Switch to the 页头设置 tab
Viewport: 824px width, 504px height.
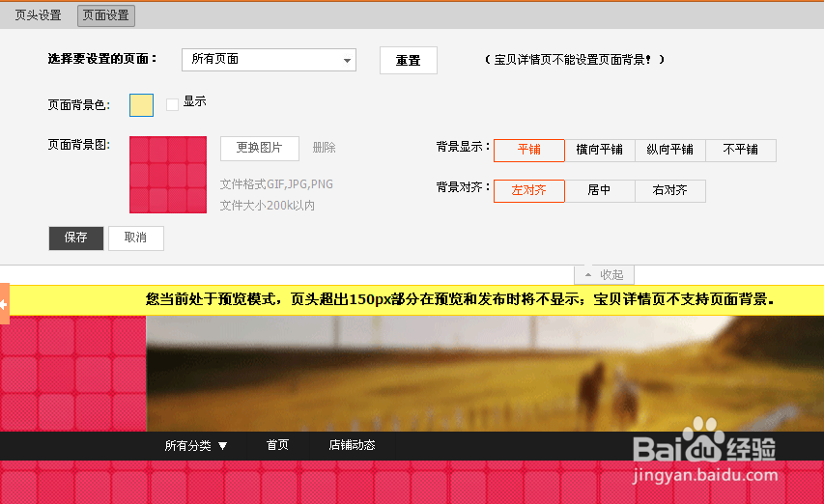click(x=38, y=15)
